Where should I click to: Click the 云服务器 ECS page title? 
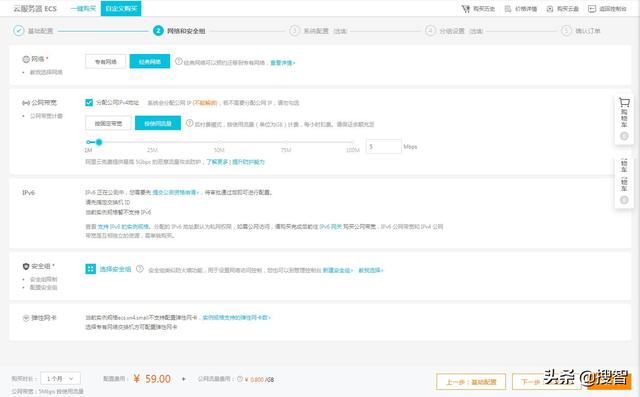[x=35, y=9]
